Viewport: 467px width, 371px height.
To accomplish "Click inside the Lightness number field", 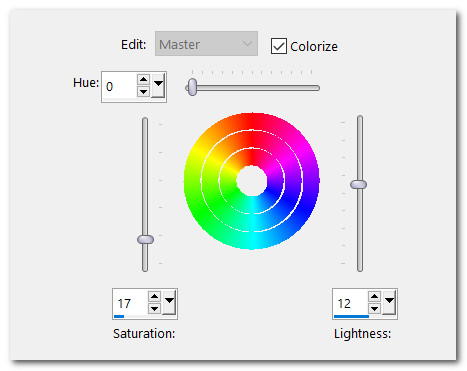I will coord(350,303).
